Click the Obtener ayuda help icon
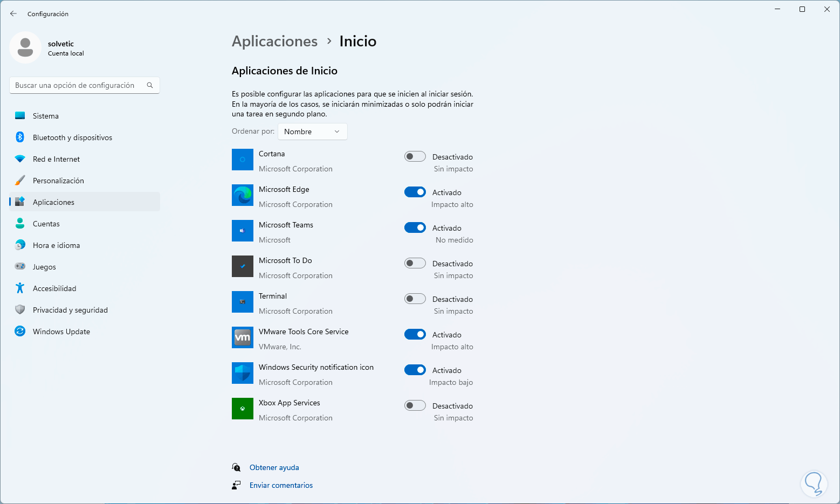840x504 pixels. [x=236, y=467]
